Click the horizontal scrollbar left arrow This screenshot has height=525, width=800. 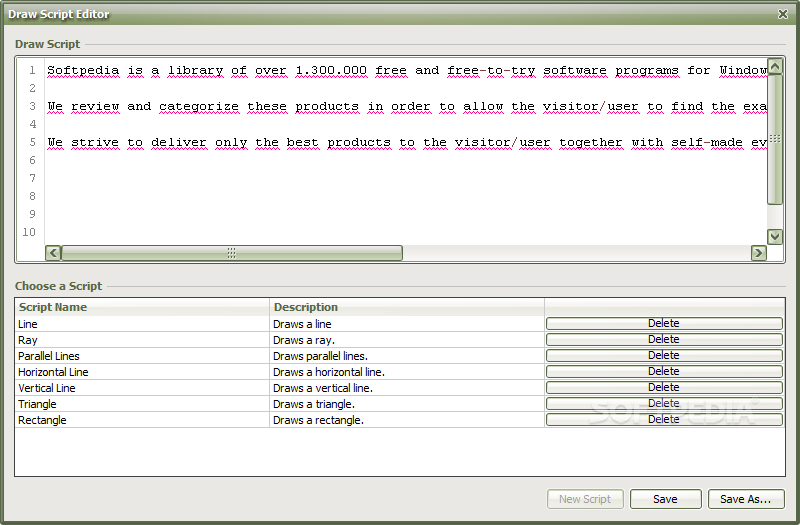tap(53, 253)
